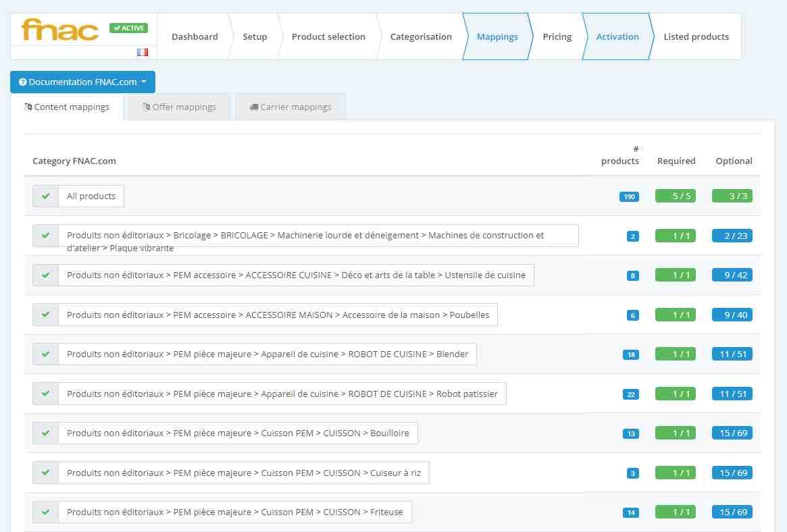The width and height of the screenshot is (787, 532).
Task: Switch to the Carrier mappings tab
Action: click(x=290, y=107)
